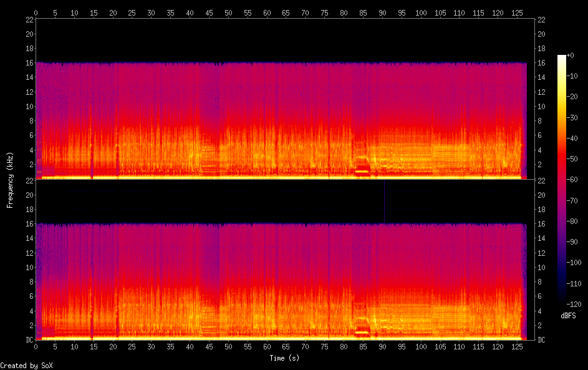Click the 'DC' label on the left frequency axis
The image size is (588, 370).
tap(29, 340)
